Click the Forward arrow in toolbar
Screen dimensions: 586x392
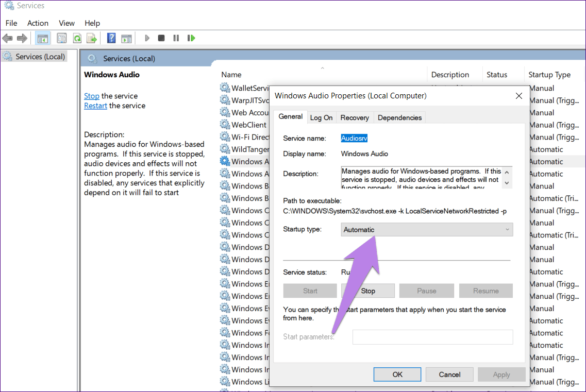[x=22, y=38]
